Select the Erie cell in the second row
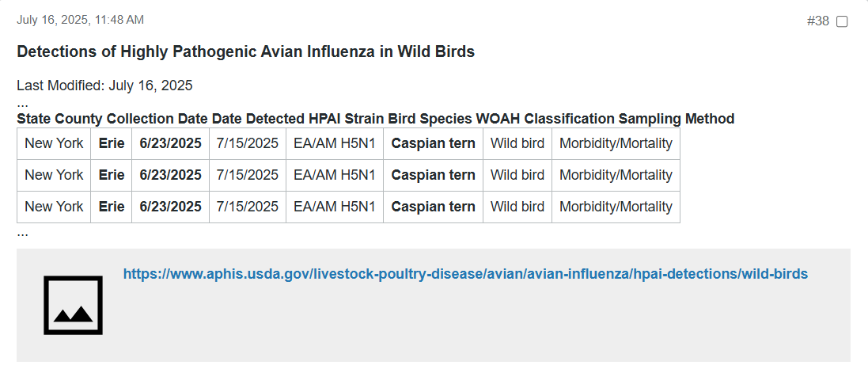The height and width of the screenshot is (384, 868). 112,175
